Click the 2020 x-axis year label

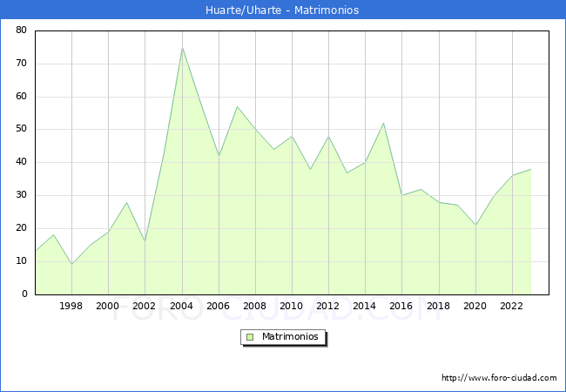[475, 306]
